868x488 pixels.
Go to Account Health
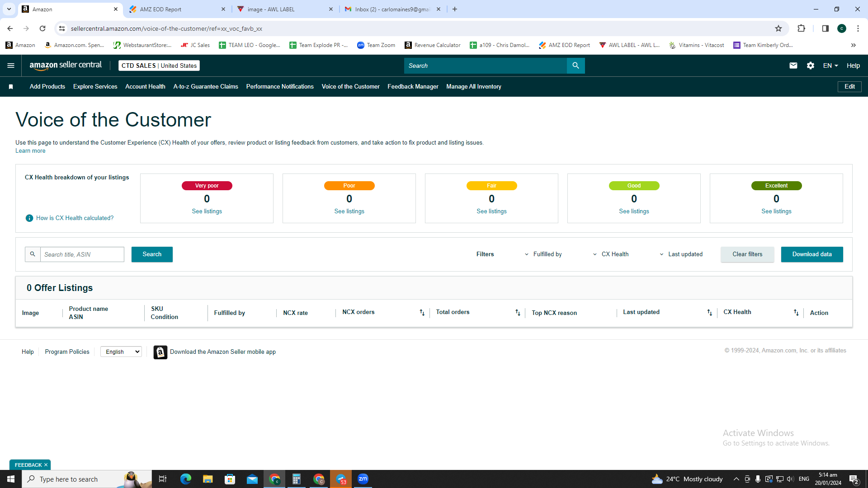(145, 87)
